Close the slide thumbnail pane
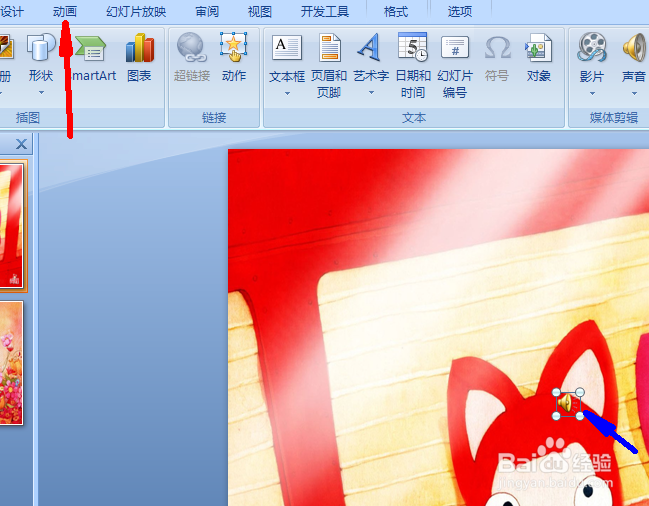The height and width of the screenshot is (506, 649). coord(21,144)
